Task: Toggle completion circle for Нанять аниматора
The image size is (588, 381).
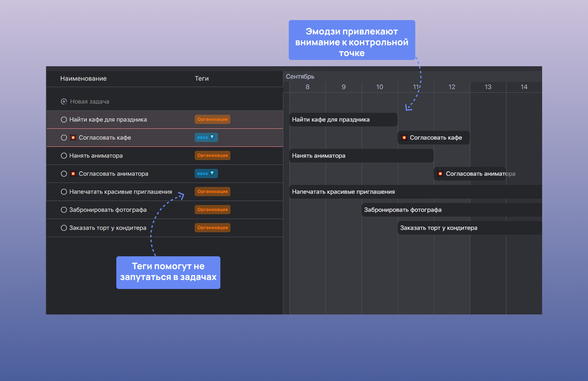Action: pos(64,156)
